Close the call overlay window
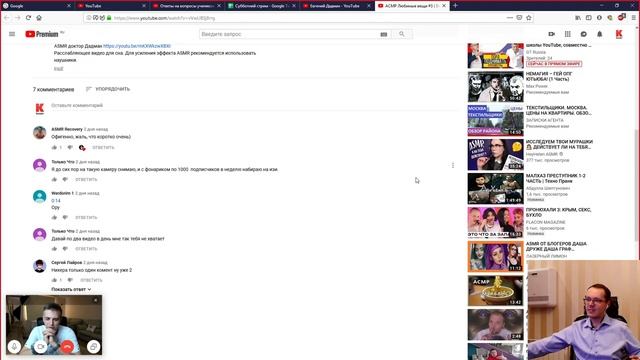The image size is (640, 360). [96, 300]
